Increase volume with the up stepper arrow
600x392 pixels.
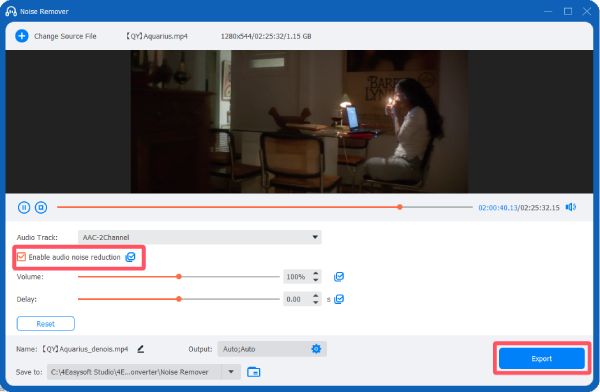(316, 273)
